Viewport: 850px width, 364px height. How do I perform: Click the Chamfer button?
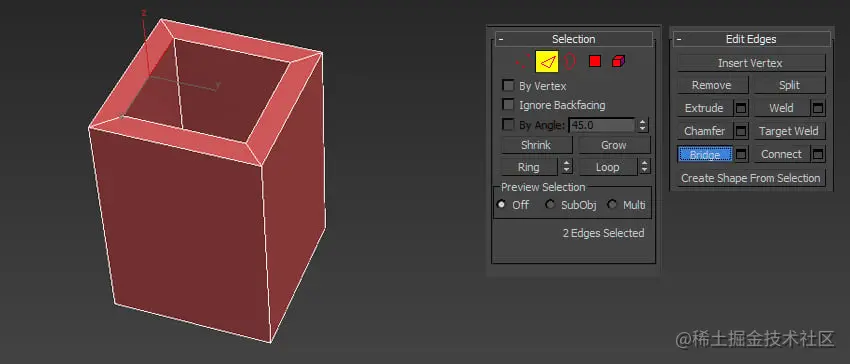[x=705, y=131]
